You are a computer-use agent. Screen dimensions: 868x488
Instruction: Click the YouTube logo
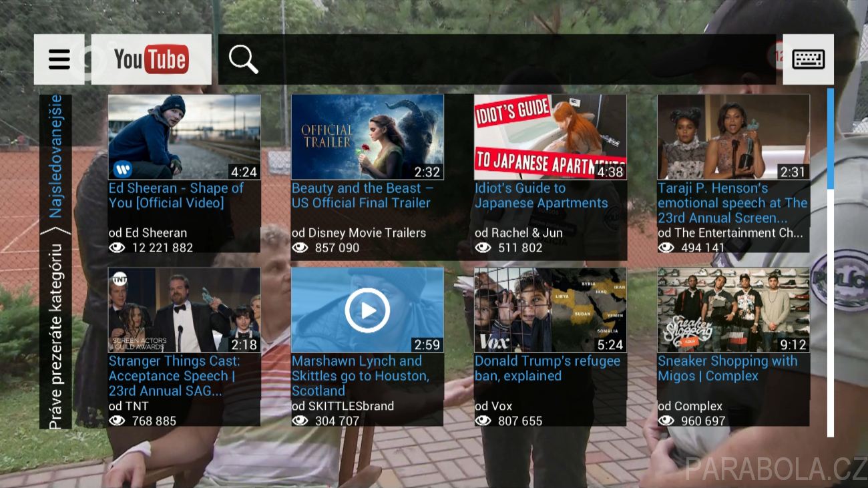152,59
